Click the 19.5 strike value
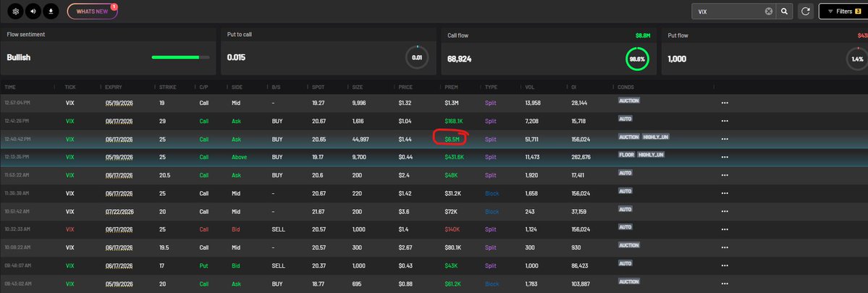This screenshot has width=868, height=293. 164,247
